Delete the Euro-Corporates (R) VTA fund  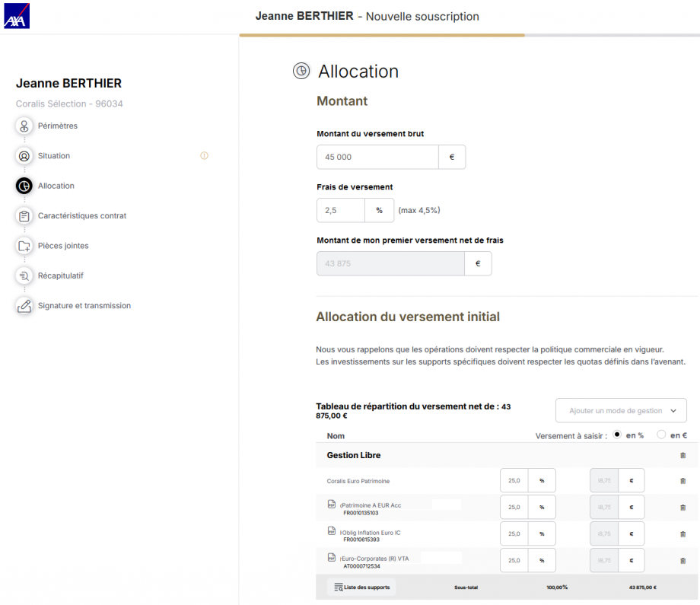click(x=682, y=561)
